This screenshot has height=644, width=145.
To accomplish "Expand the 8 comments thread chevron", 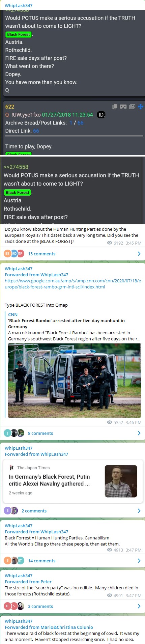I will (139, 433).
